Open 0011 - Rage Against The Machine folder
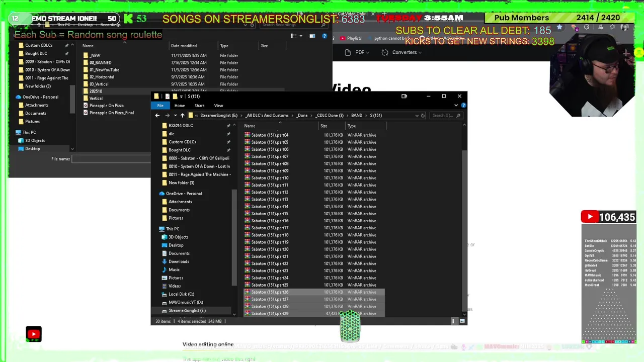644x362 pixels. 196,174
